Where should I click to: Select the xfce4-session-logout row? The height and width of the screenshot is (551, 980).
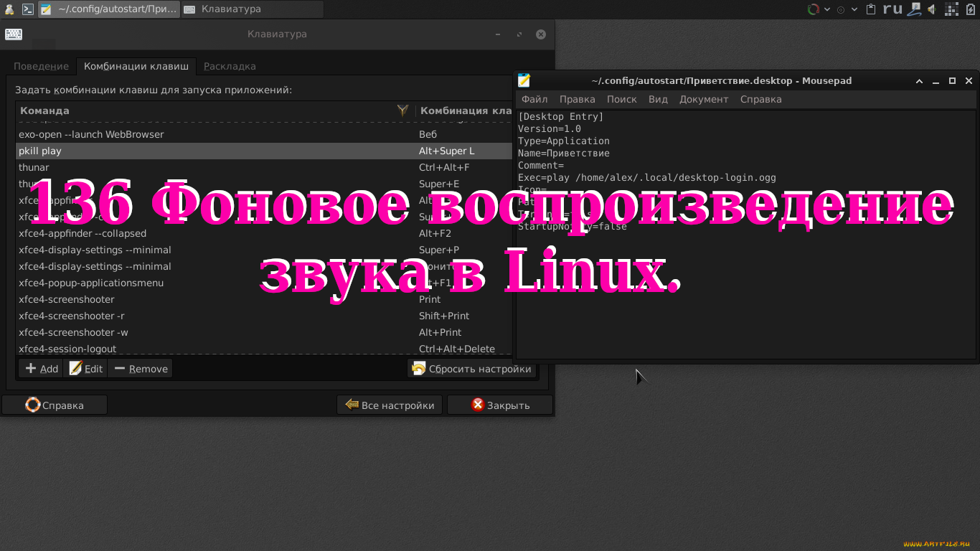tap(264, 349)
